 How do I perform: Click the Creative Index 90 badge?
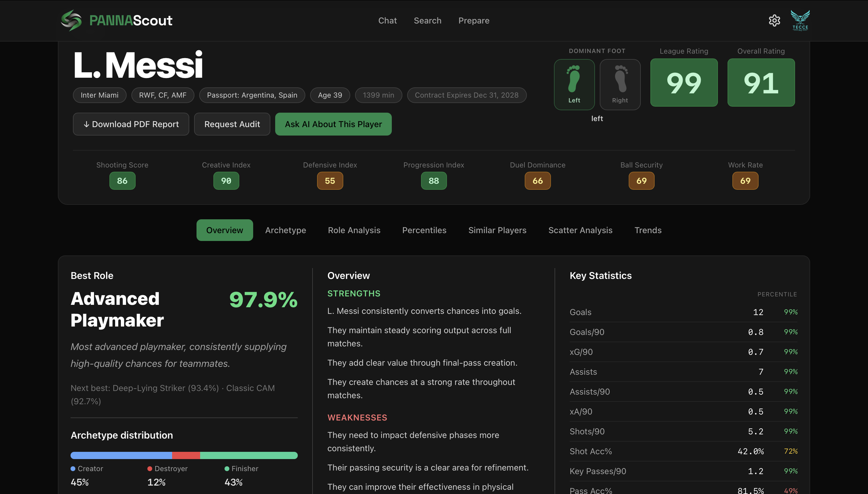[226, 181]
